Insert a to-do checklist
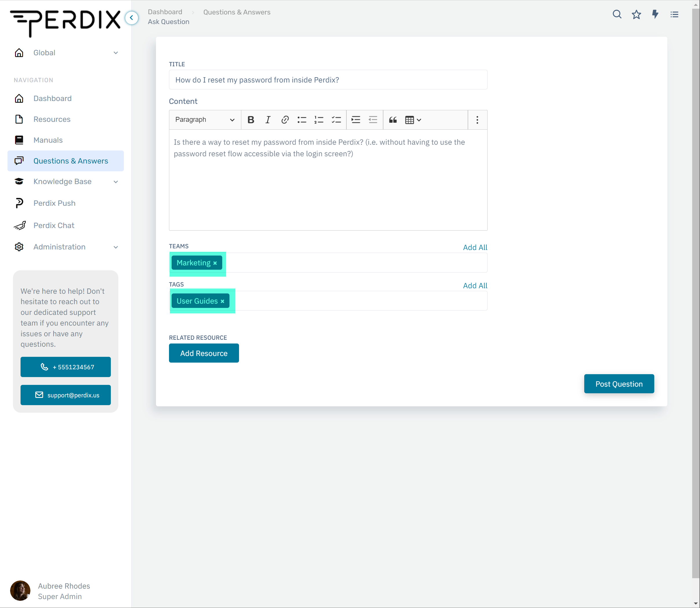This screenshot has width=700, height=608. tap(336, 120)
